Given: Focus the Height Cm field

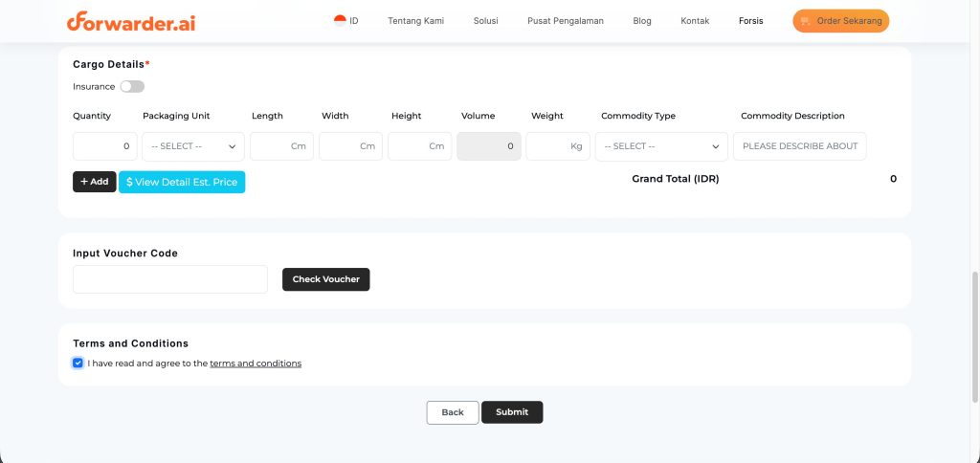Looking at the screenshot, I should (x=420, y=146).
